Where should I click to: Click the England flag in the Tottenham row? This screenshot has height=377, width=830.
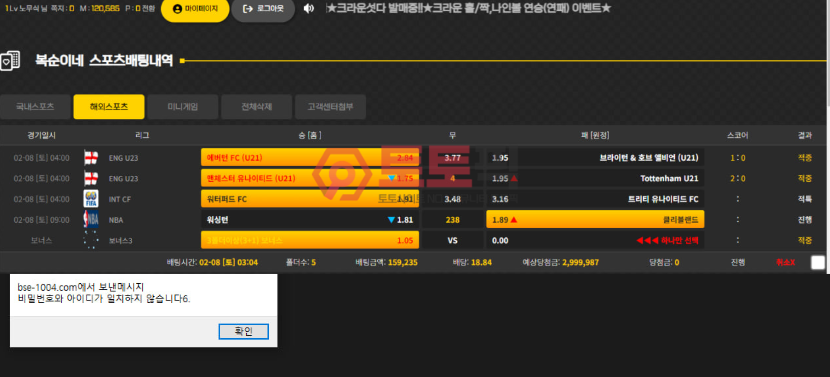pos(91,178)
